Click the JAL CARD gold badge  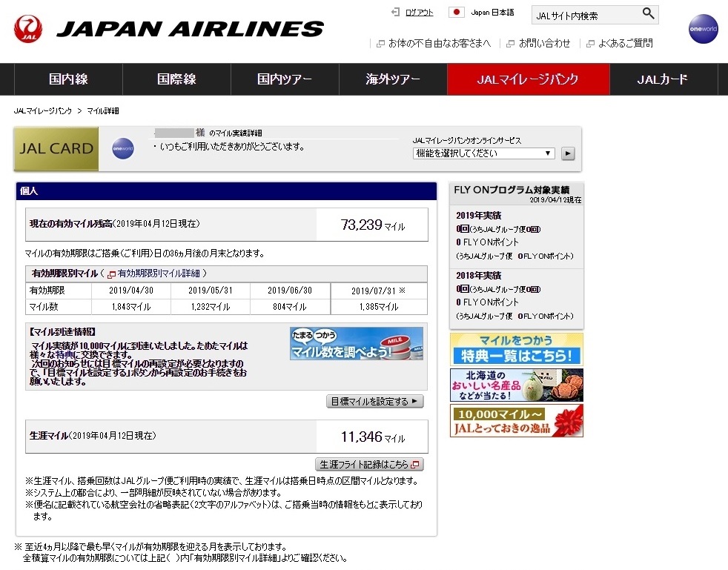pyautogui.click(x=56, y=149)
